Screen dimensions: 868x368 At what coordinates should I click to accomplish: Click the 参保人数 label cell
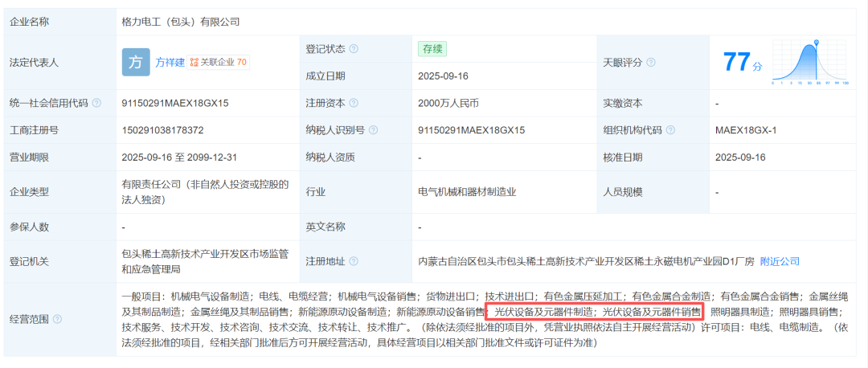[59, 227]
